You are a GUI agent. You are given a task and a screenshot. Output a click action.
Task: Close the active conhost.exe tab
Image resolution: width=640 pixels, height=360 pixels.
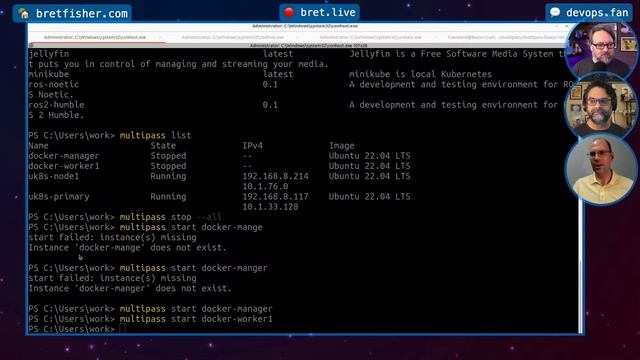(160, 37)
